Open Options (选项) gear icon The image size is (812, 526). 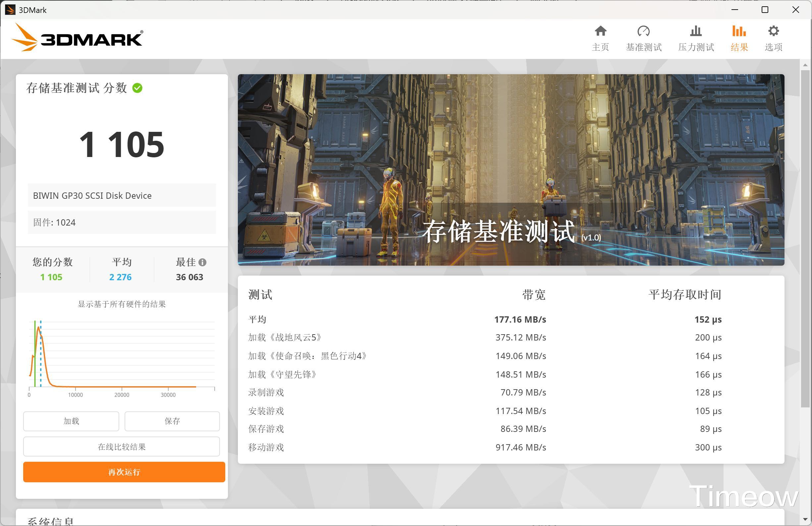tap(773, 32)
